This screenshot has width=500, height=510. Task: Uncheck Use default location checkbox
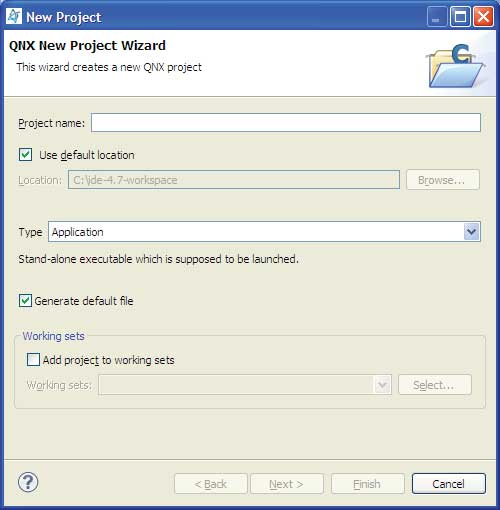click(x=25, y=155)
